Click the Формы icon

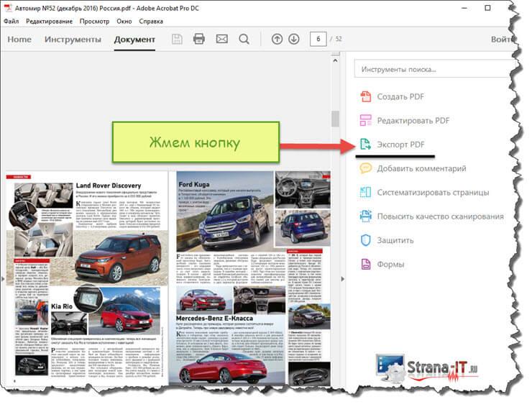(366, 264)
